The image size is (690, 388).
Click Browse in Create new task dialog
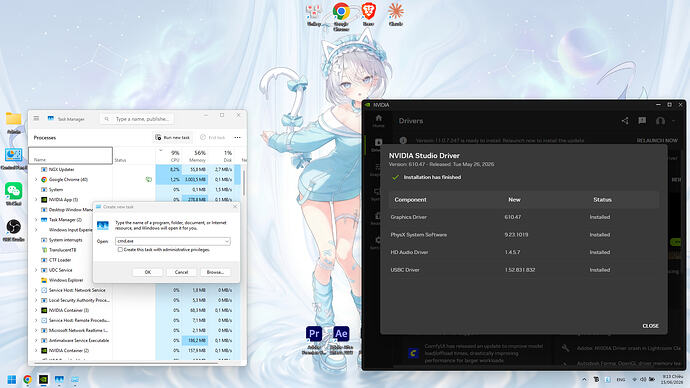tap(215, 272)
